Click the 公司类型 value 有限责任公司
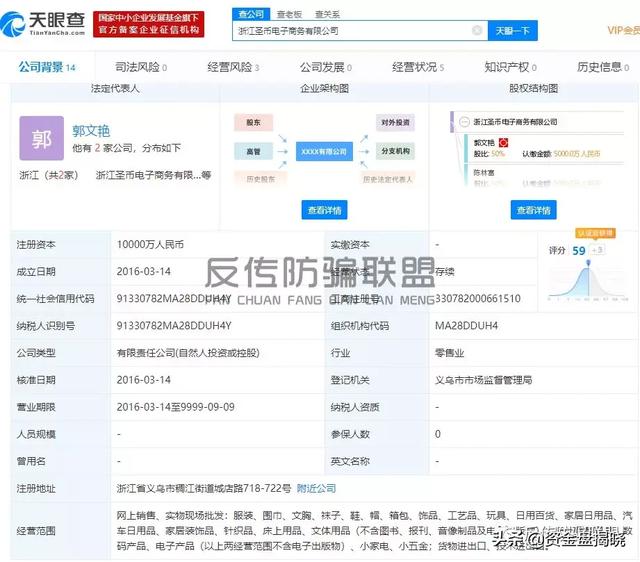This screenshot has height=562, width=640. point(188,353)
